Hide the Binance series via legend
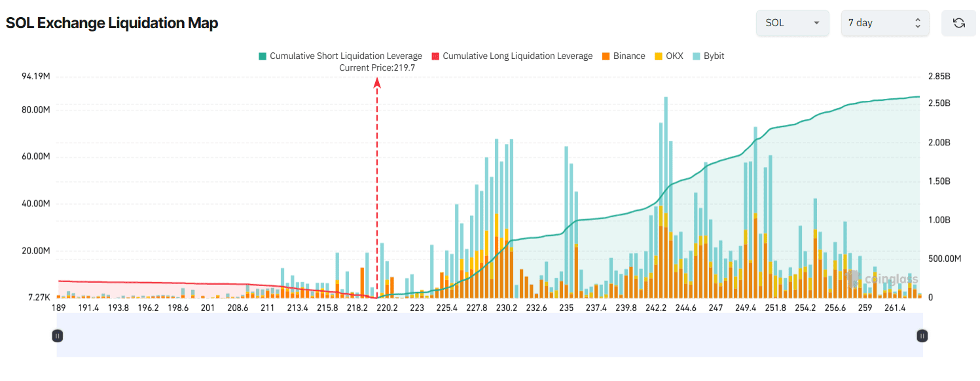The height and width of the screenshot is (381, 980). 628,56
